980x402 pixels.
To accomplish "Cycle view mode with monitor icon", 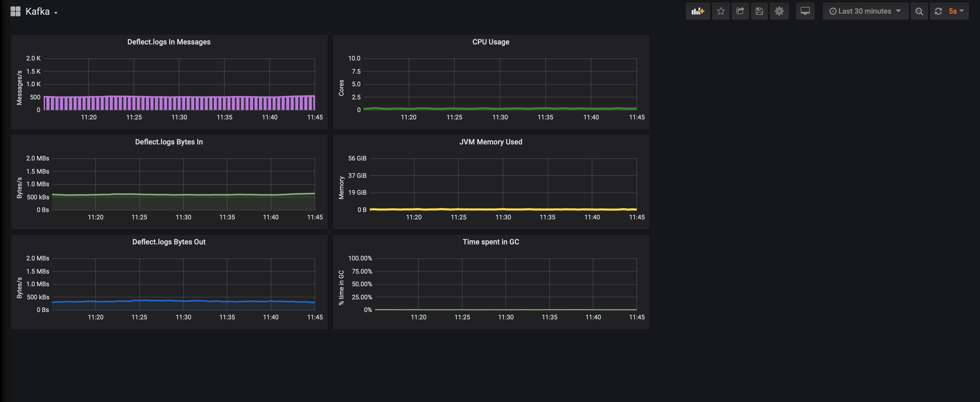I will 805,11.
